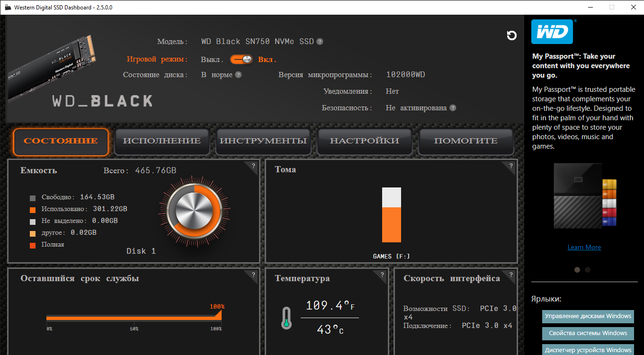Image resolution: width=644 pixels, height=355 pixels.
Task: Click the Learn More link
Action: pos(584,247)
